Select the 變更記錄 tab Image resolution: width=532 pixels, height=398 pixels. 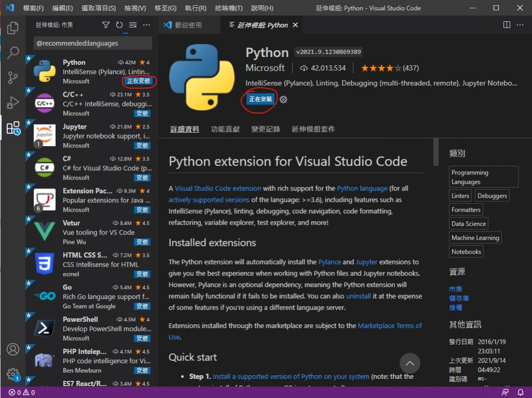[x=265, y=129]
